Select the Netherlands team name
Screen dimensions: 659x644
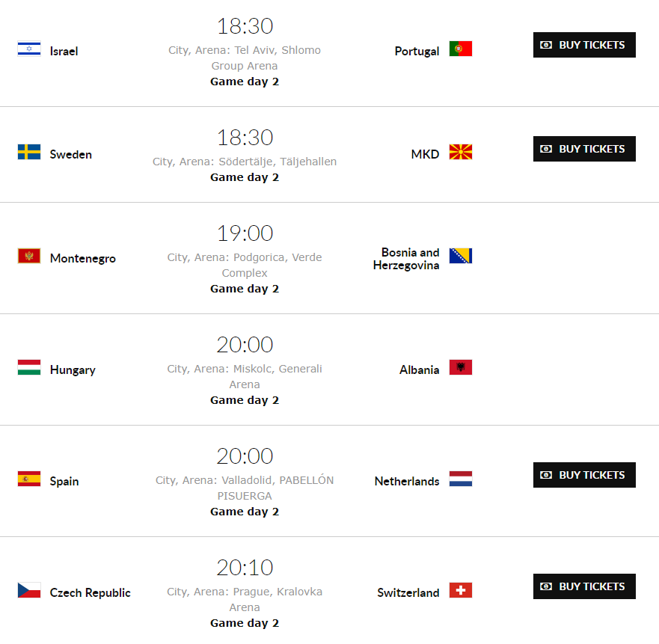(407, 481)
